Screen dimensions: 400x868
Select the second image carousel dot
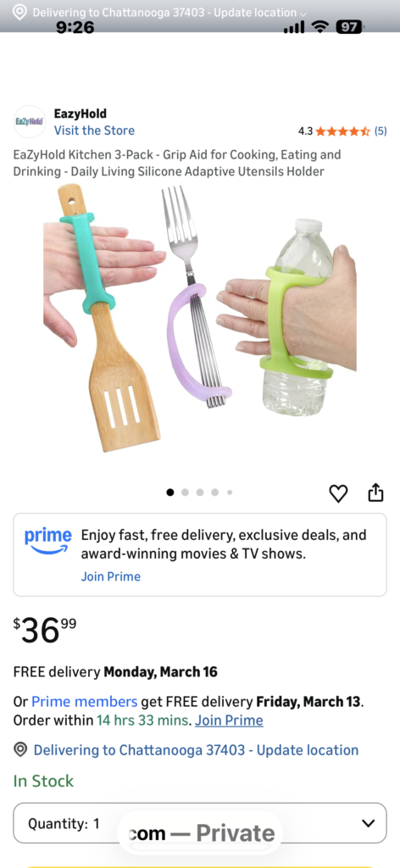pyautogui.click(x=186, y=492)
